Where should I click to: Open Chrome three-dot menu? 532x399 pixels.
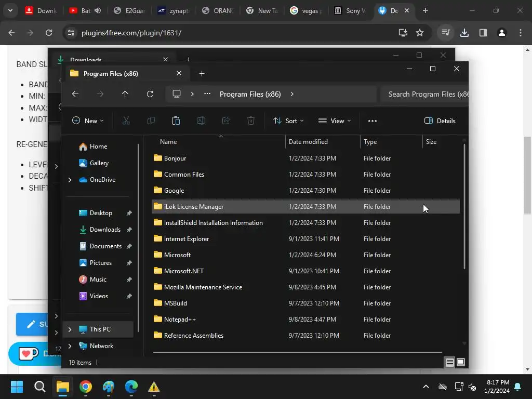click(521, 33)
